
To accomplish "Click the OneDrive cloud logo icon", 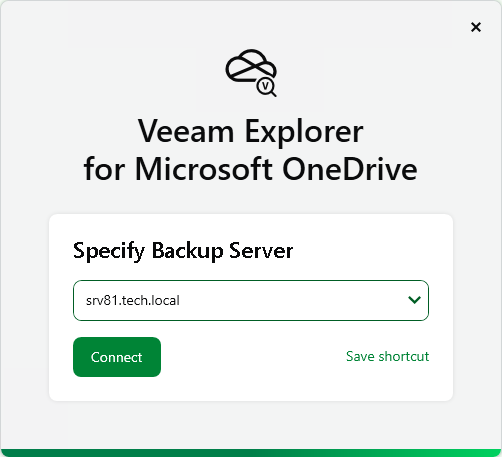I will (251, 73).
